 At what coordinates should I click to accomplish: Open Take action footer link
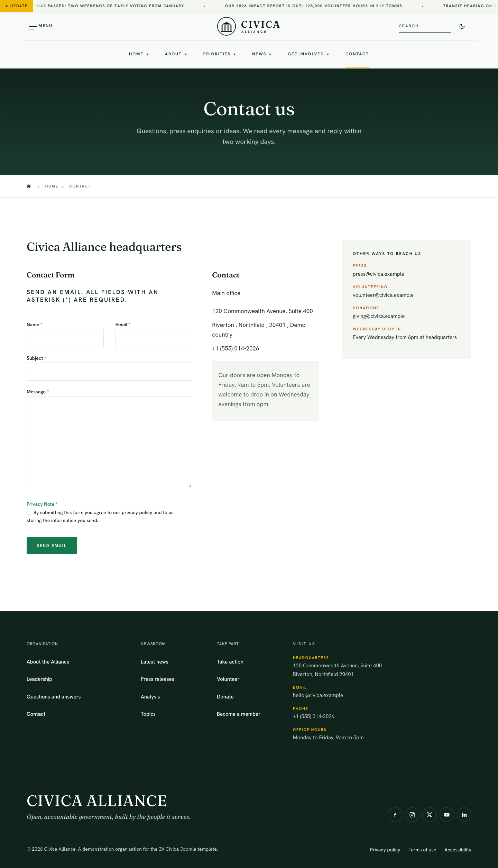pyautogui.click(x=230, y=662)
